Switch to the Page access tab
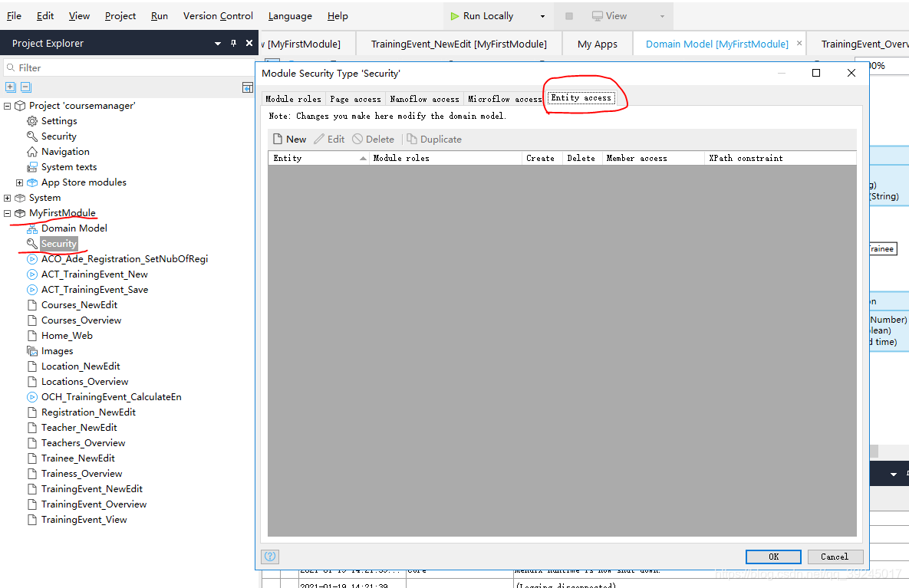Viewport: 909px width, 588px height. pyautogui.click(x=355, y=99)
